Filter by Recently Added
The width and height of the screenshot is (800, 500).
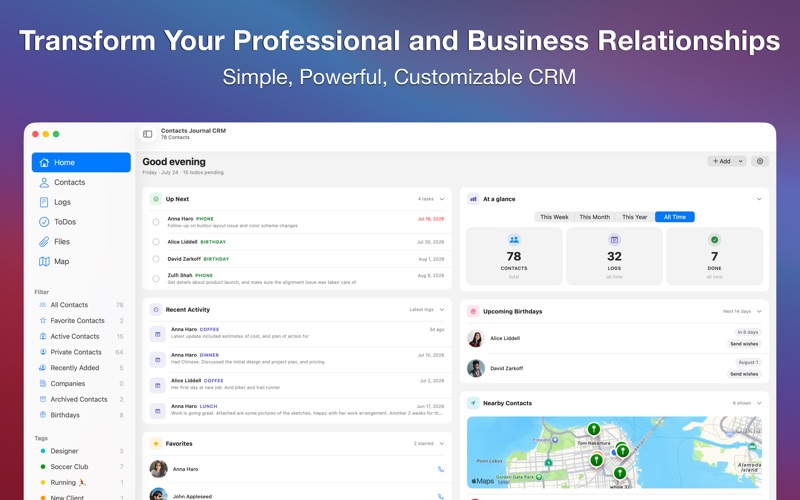[x=81, y=368]
